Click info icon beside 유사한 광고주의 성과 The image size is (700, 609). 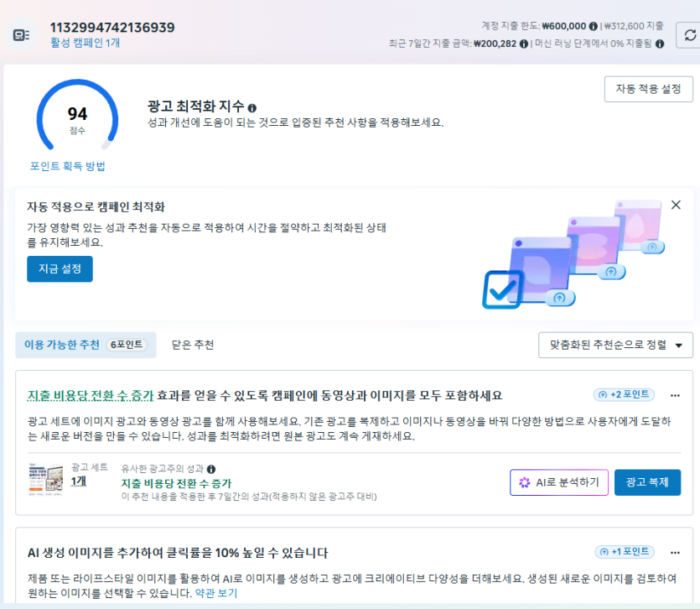[211, 469]
